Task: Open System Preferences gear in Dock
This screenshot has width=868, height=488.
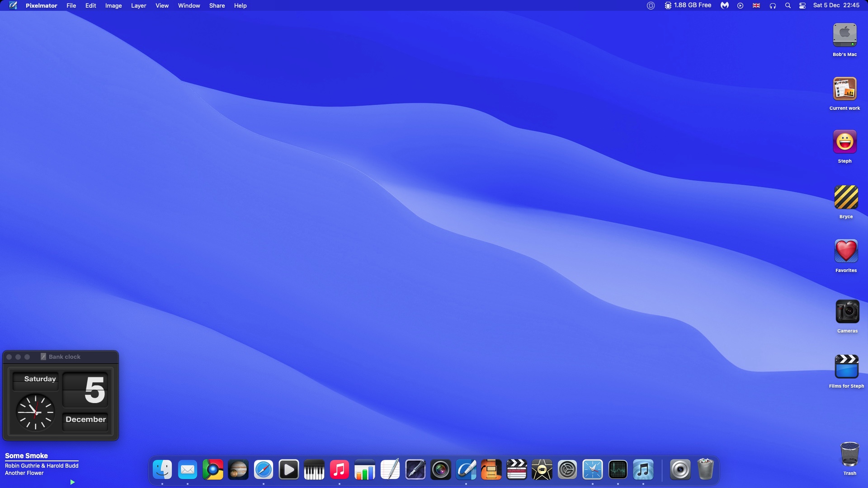Action: point(567,470)
